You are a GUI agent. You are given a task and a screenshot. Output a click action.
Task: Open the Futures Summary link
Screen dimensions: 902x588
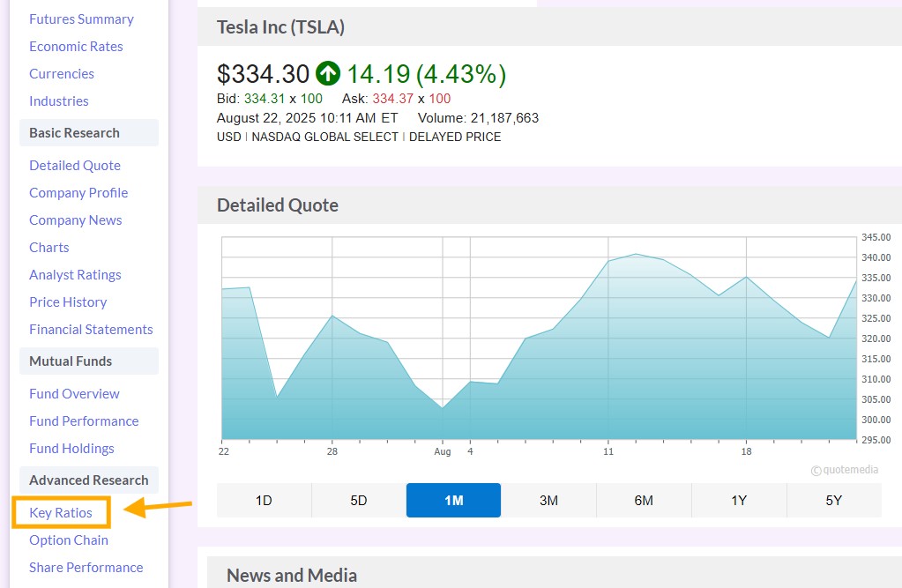(81, 19)
